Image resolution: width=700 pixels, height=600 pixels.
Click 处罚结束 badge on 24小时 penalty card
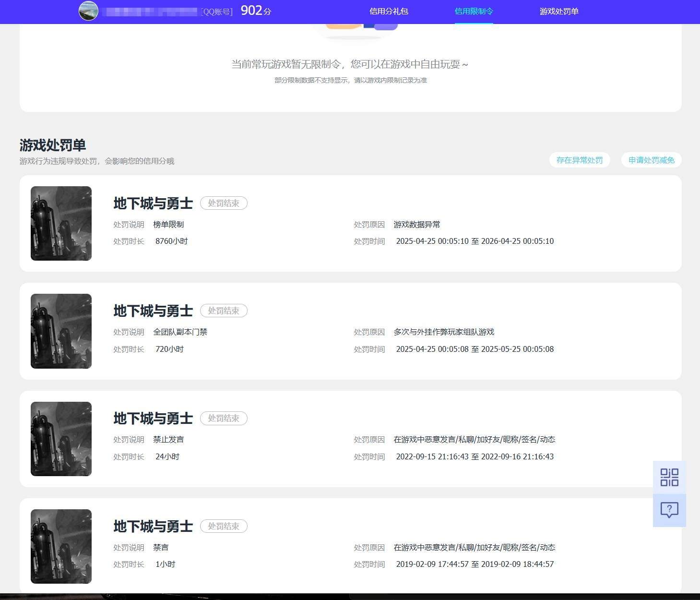[x=224, y=418]
